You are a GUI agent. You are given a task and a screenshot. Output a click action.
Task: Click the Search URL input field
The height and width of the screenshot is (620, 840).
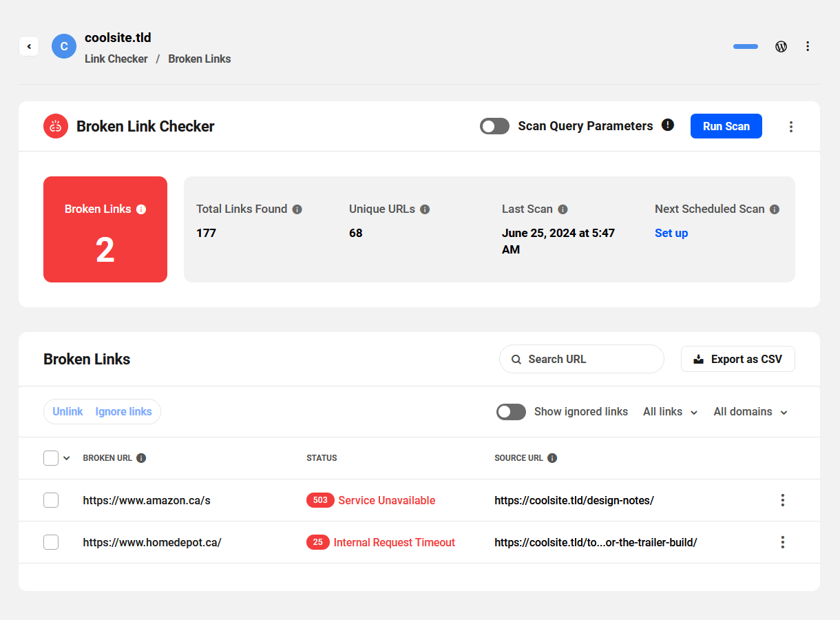pos(582,359)
